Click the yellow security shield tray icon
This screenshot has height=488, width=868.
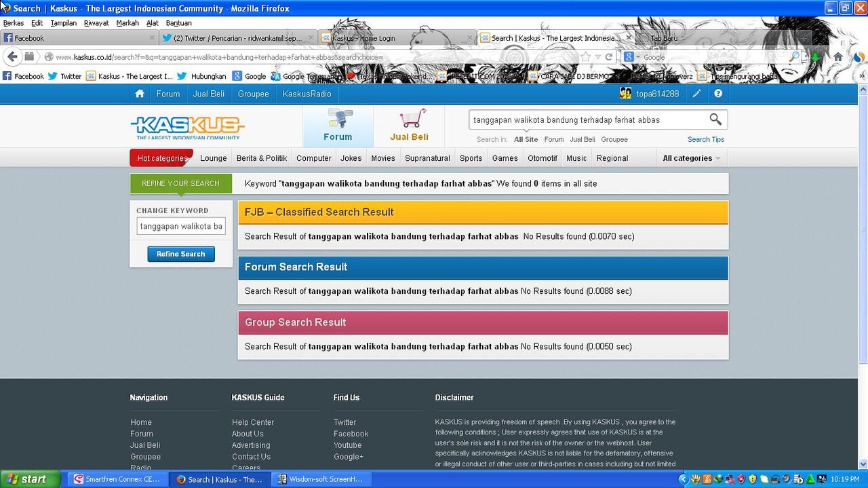(x=752, y=479)
